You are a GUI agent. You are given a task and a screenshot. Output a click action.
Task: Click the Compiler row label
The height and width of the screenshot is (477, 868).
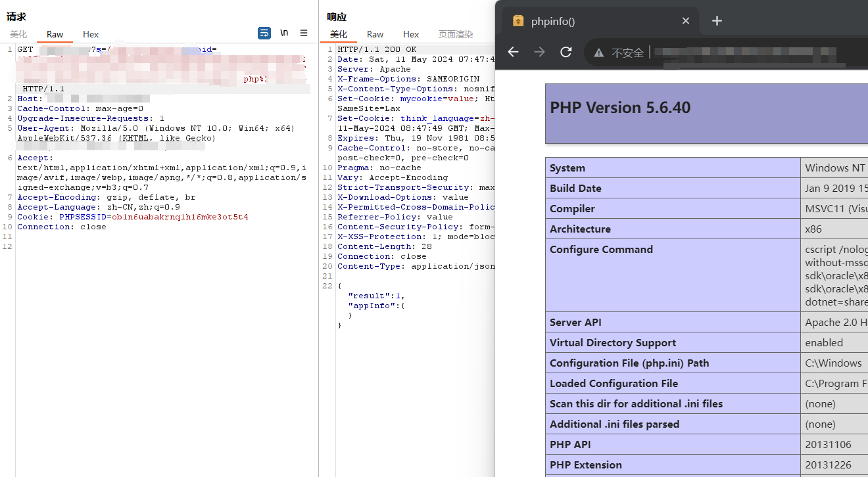(x=572, y=209)
